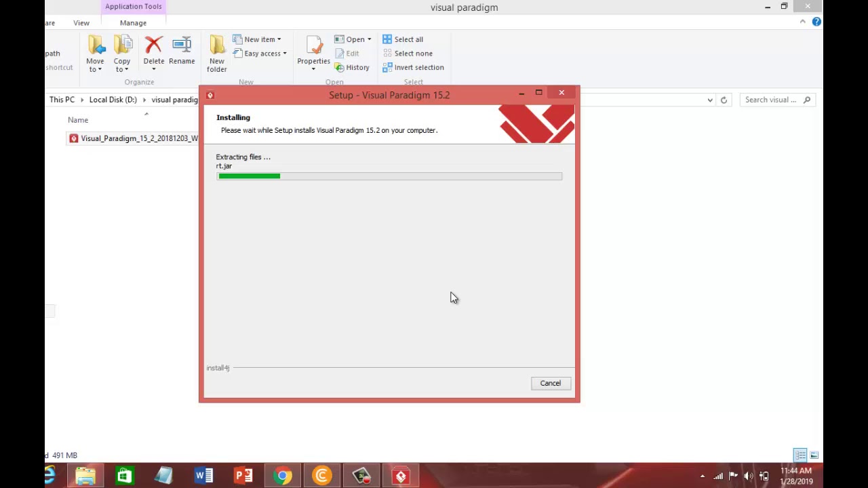
Task: Open Word from the taskbar
Action: click(203, 476)
